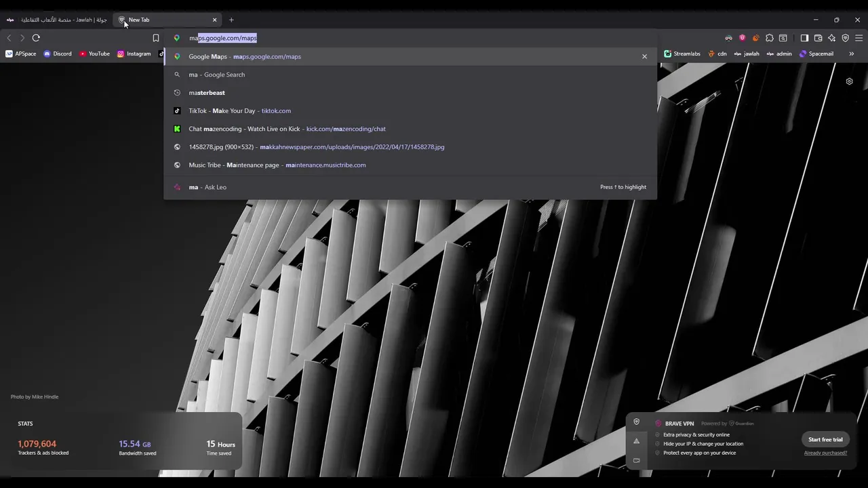Click the bookmark page icon
Viewport: 868px width, 488px height.
(156, 38)
